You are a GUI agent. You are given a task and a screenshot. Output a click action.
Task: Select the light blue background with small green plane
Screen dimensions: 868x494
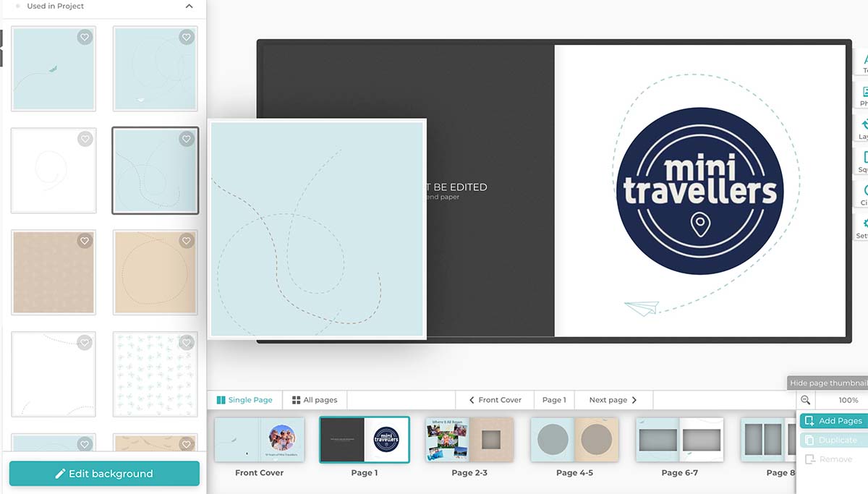(x=54, y=69)
